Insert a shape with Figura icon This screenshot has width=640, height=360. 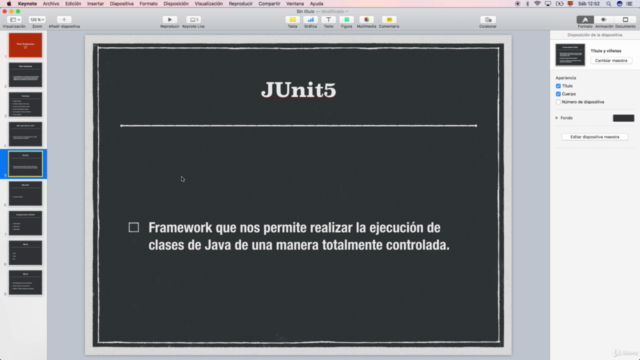tap(347, 20)
